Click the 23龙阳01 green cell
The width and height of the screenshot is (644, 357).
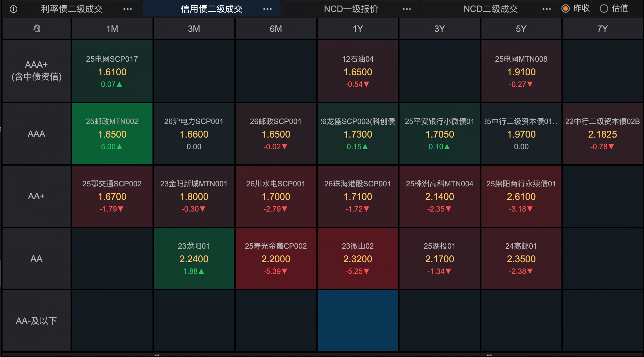(194, 258)
